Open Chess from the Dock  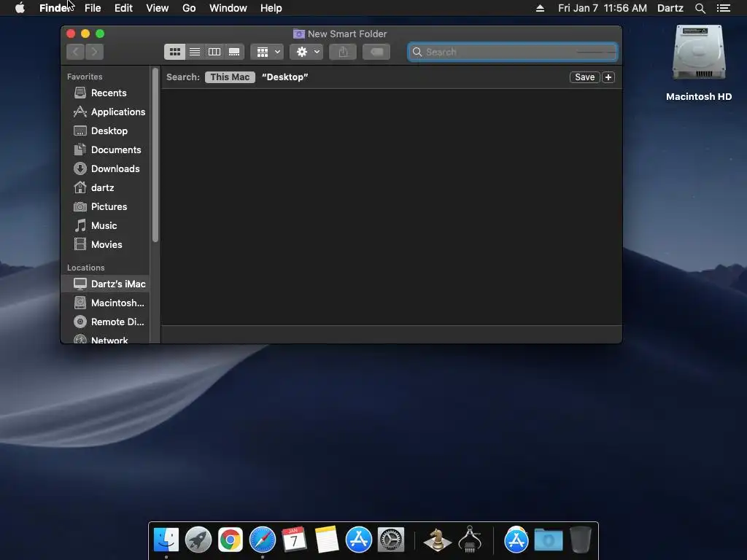(437, 540)
